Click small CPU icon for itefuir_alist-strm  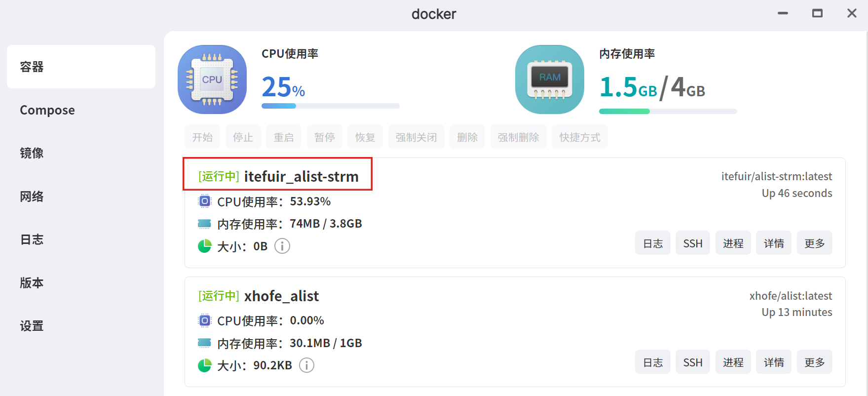tap(204, 201)
